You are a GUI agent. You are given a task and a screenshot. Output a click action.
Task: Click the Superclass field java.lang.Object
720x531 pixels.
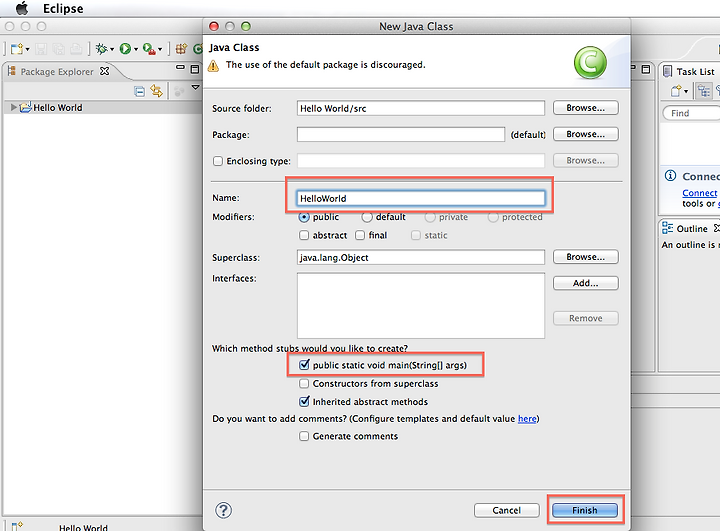(421, 257)
